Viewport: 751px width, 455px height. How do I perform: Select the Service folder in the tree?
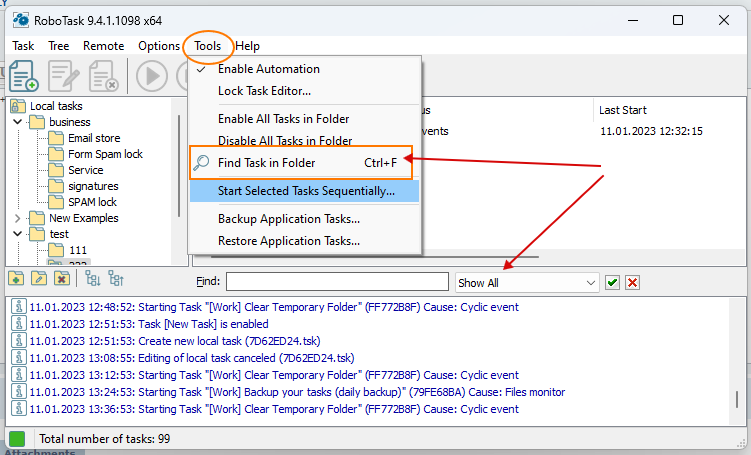click(86, 170)
